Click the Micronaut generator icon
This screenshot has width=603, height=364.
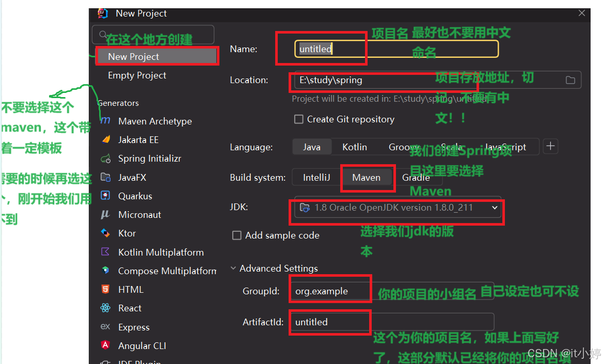tap(105, 214)
